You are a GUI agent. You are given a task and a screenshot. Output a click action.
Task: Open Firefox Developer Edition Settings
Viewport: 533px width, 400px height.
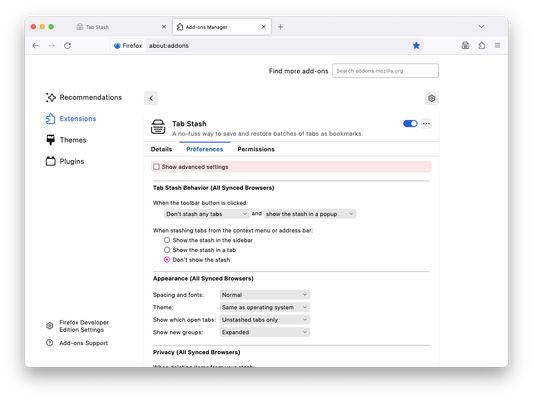click(x=78, y=326)
